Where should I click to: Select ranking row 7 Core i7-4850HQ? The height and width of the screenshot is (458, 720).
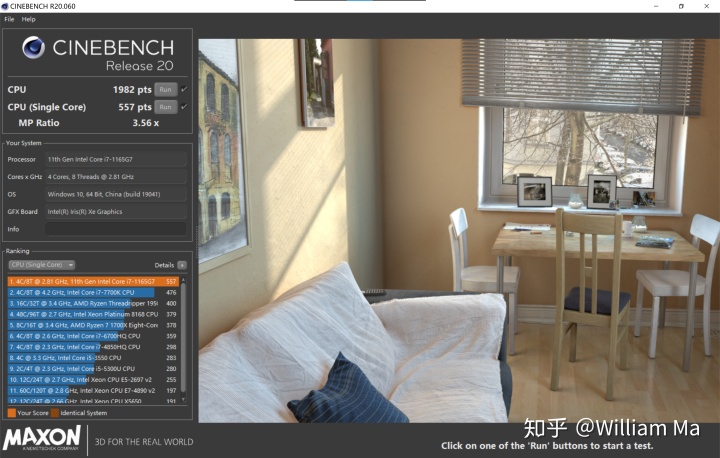pos(93,347)
